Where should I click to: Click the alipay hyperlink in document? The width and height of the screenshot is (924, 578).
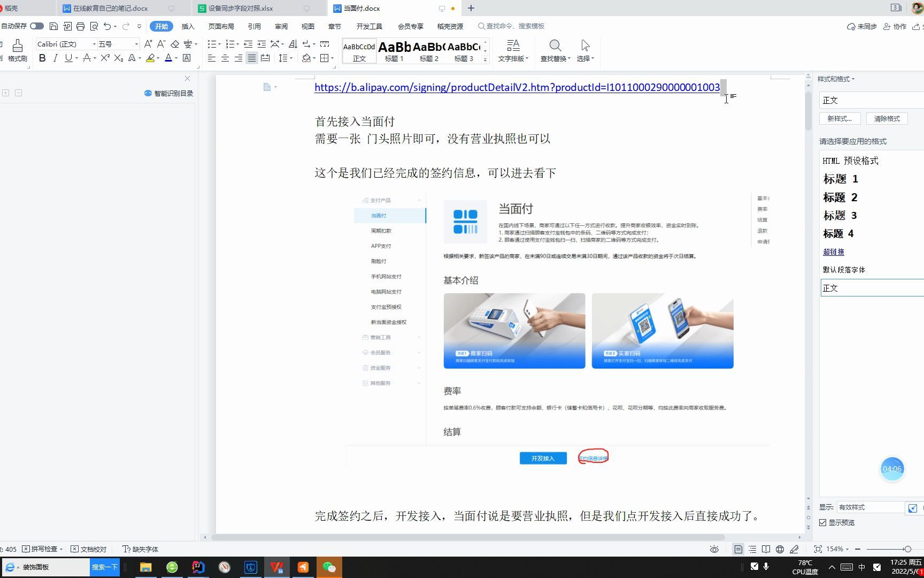[x=517, y=87]
